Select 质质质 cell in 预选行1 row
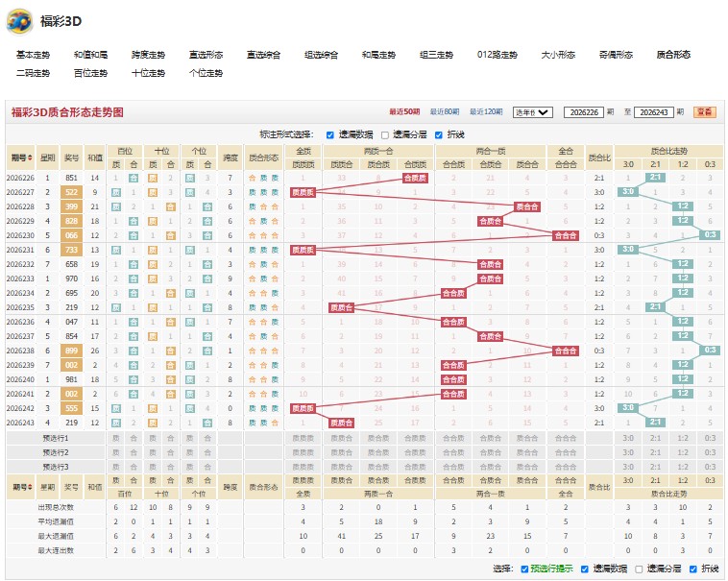 tap(303, 438)
